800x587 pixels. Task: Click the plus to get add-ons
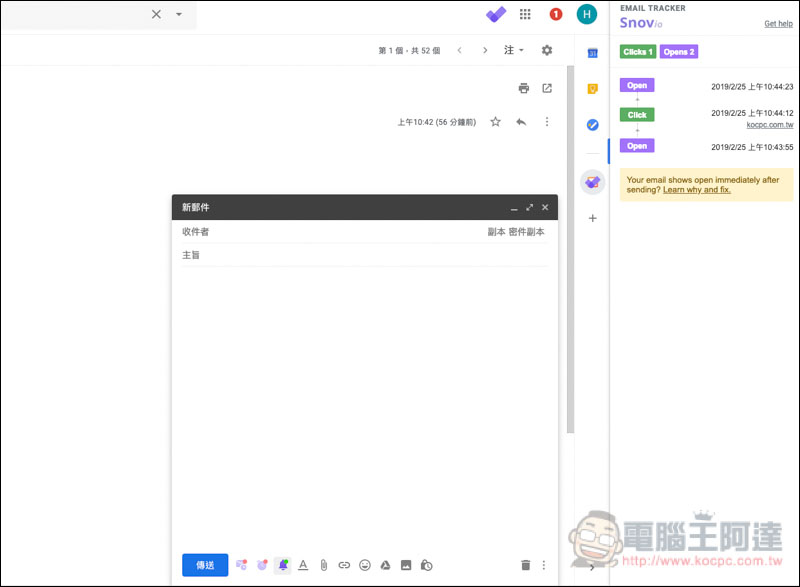pyautogui.click(x=592, y=218)
